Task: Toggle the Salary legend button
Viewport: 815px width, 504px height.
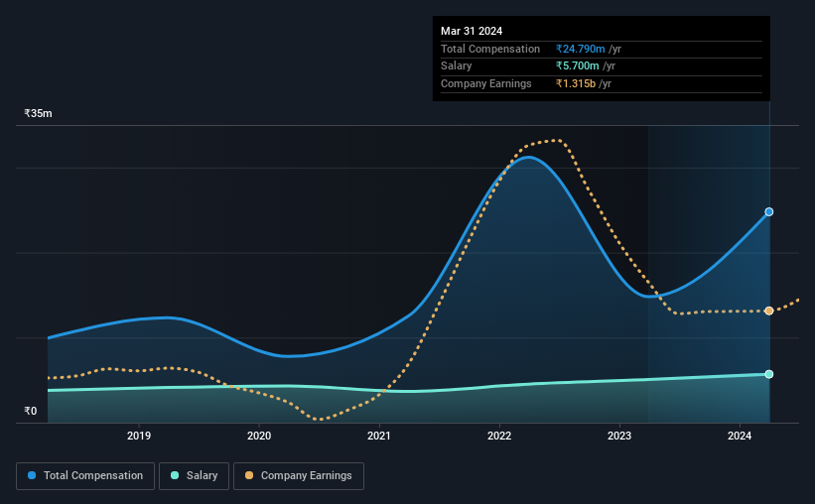Action: tap(194, 476)
